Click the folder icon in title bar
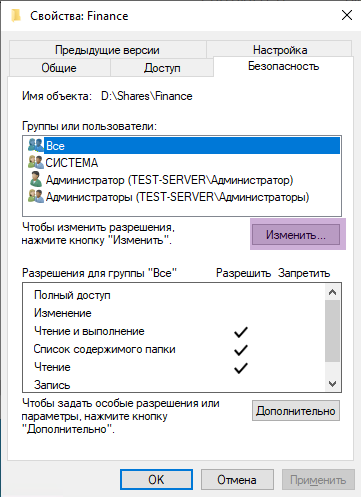Viewport: 361px width, 497px height. click(x=16, y=16)
